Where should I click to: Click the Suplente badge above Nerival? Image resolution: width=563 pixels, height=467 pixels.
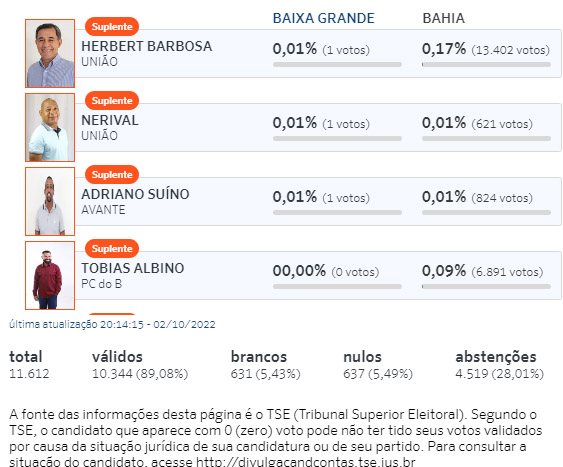112,101
